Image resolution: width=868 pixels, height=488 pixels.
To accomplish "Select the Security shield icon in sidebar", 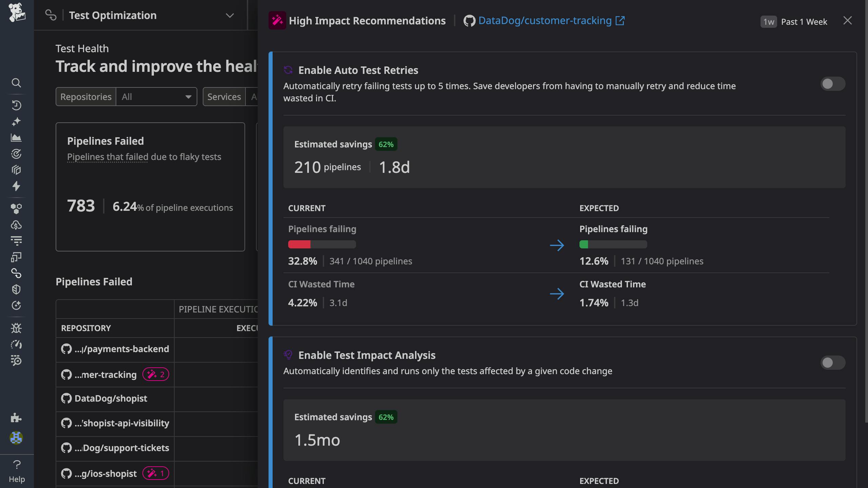I will (x=16, y=289).
